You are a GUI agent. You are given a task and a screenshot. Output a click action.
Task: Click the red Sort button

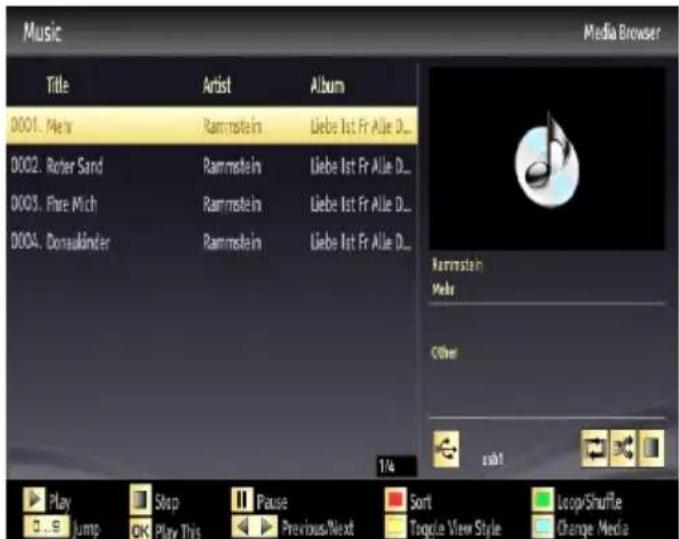[395, 500]
